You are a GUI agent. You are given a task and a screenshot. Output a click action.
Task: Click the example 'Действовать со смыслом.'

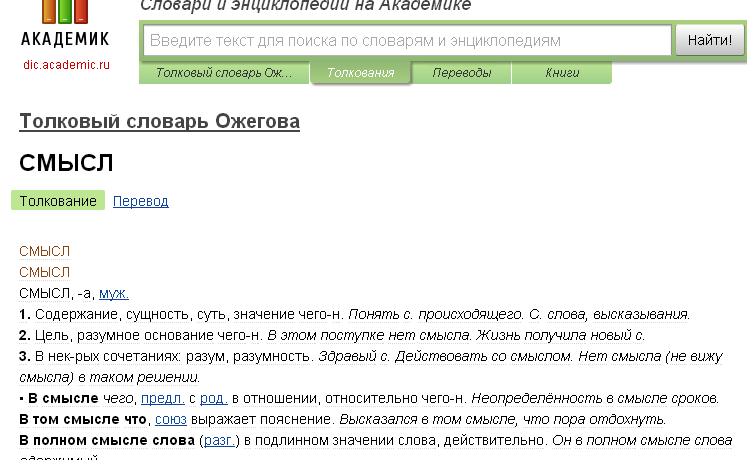click(x=484, y=356)
